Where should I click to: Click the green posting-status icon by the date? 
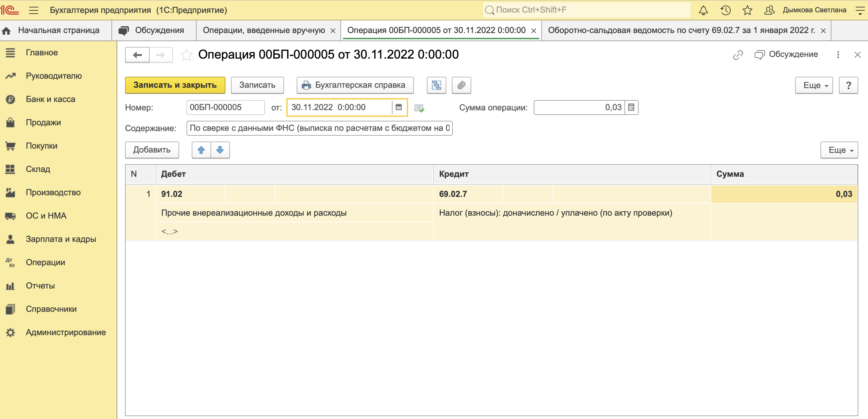pos(419,108)
